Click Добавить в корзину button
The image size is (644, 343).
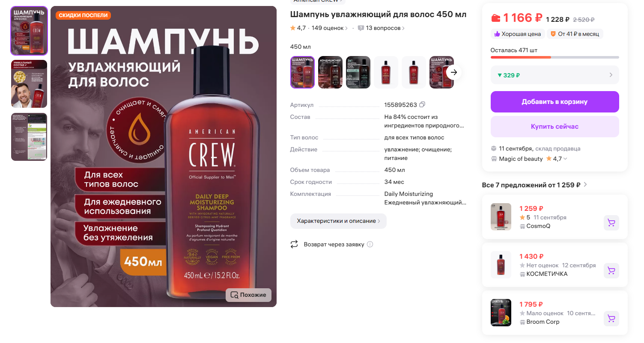coord(555,102)
